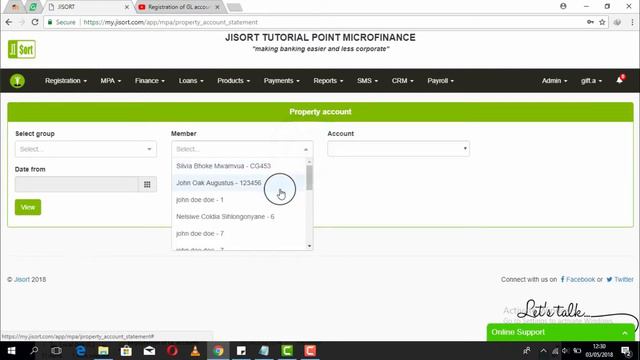Image resolution: width=640 pixels, height=360 pixels.
Task: Click the saved password key icon
Action: pyautogui.click(x=590, y=22)
